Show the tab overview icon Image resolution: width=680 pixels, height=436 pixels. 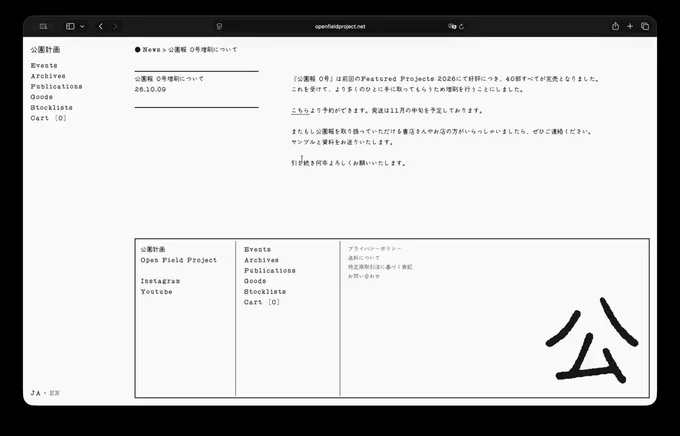coord(645,26)
